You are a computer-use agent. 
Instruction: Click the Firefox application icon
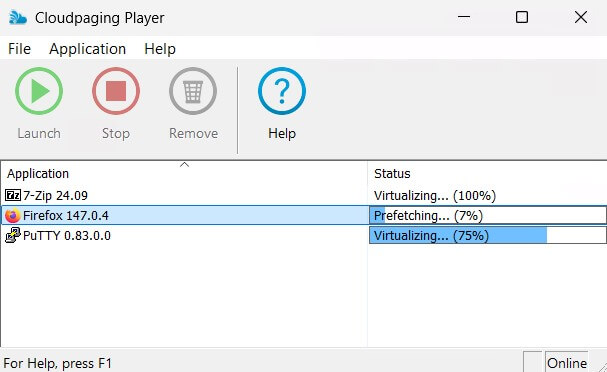point(12,215)
